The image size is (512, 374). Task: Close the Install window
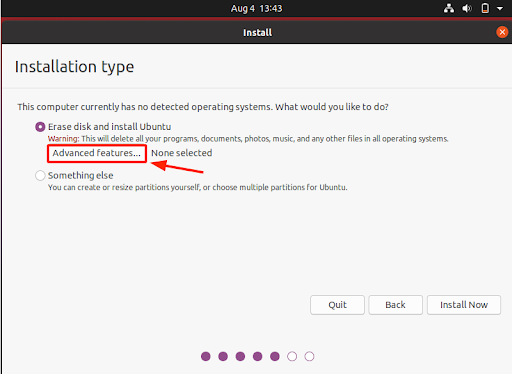pyautogui.click(x=502, y=32)
